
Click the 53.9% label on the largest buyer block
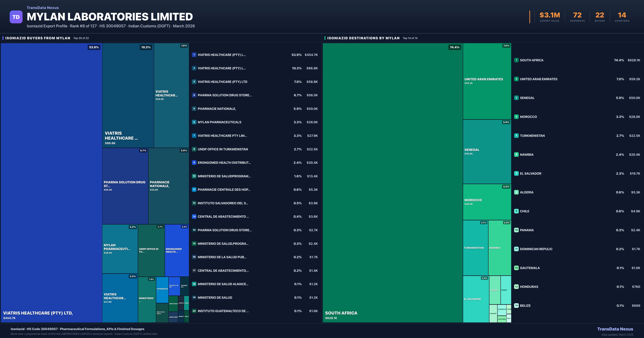tap(94, 47)
